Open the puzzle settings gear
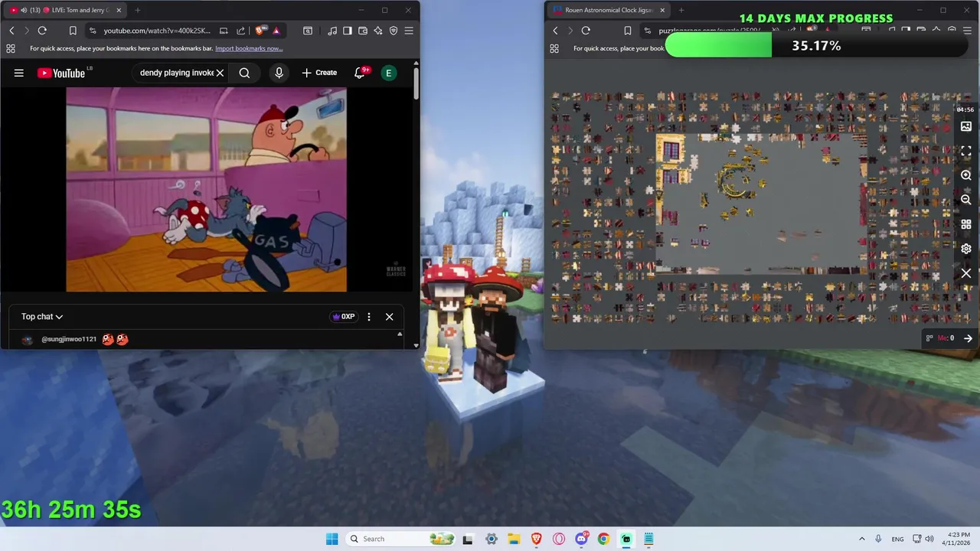This screenshot has height=551, width=980. coord(966,249)
